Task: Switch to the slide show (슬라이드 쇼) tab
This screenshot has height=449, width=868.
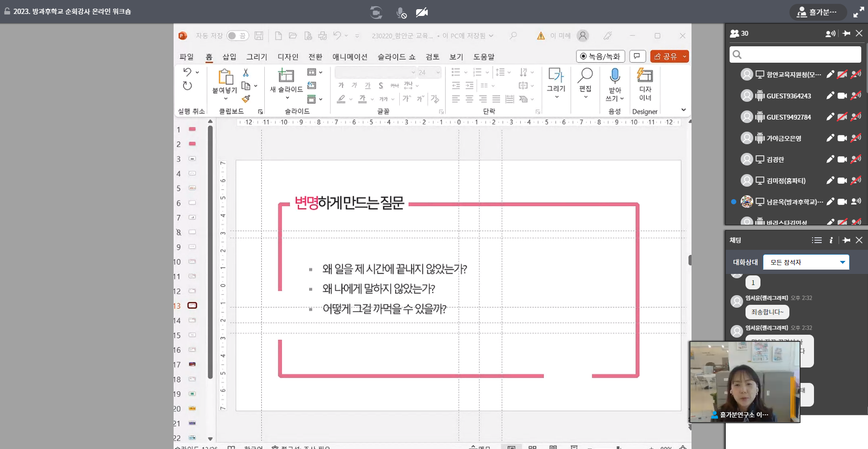Action: coord(396,57)
